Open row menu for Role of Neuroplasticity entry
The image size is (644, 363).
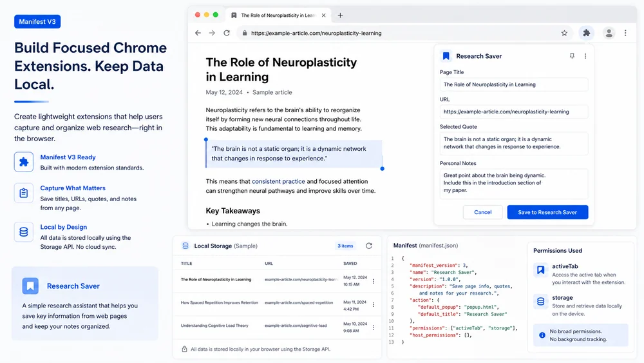pos(374,281)
